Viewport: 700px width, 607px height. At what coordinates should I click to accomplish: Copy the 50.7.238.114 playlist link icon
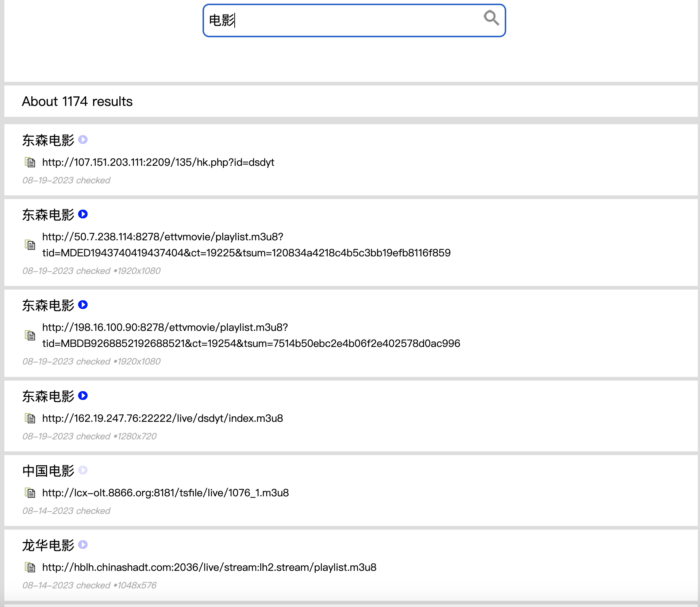pyautogui.click(x=30, y=245)
